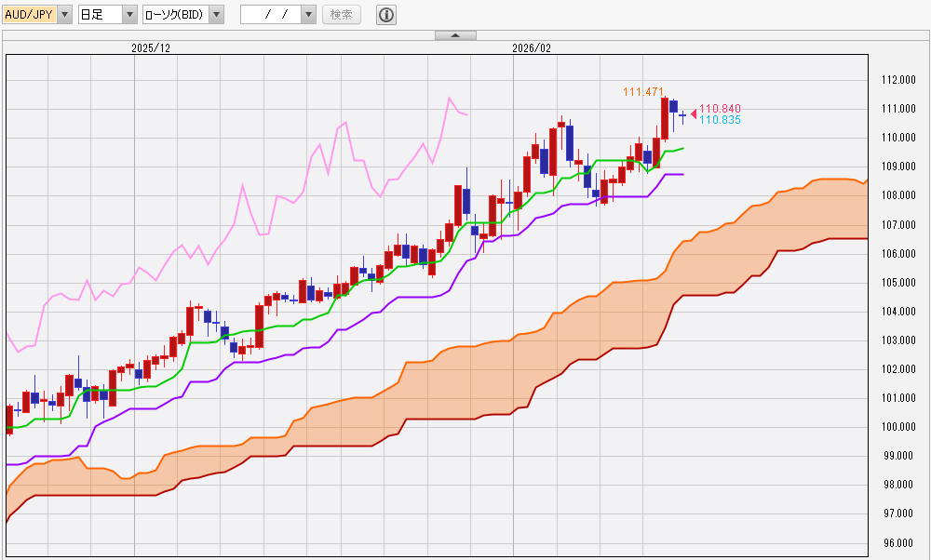Open the AUD/JPY currency pair dropdown
The image size is (931, 560).
pos(64,15)
